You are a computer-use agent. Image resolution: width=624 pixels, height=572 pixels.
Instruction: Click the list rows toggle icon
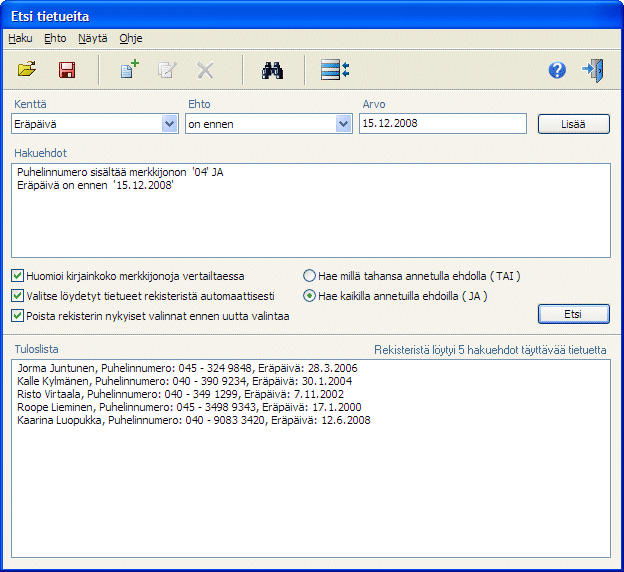coord(335,70)
